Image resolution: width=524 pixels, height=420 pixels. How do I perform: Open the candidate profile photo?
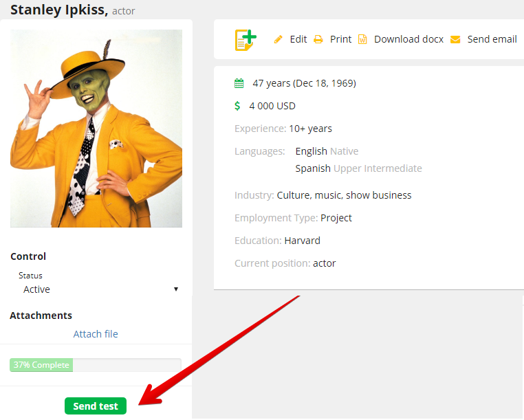(x=96, y=129)
